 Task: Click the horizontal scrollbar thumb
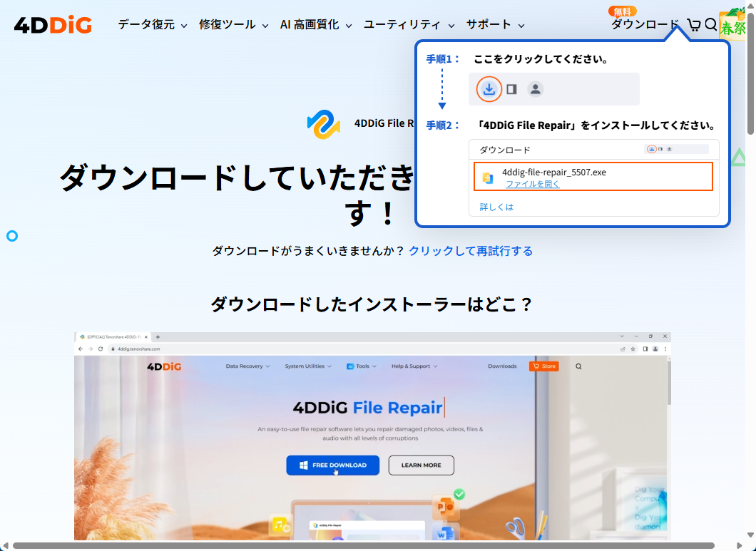[364, 546]
